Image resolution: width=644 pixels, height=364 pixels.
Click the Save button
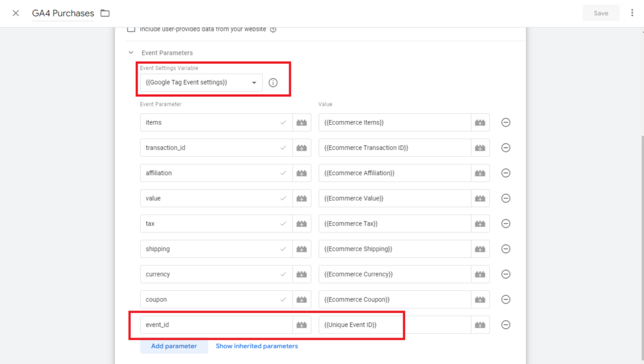coord(601,13)
